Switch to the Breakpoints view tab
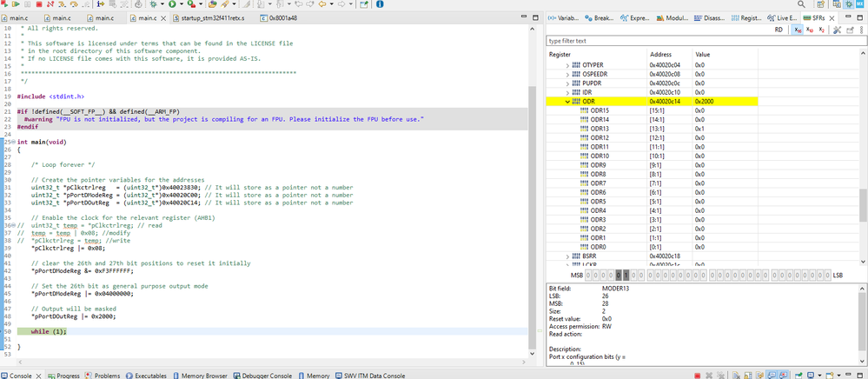The image size is (868, 379). pos(602,17)
